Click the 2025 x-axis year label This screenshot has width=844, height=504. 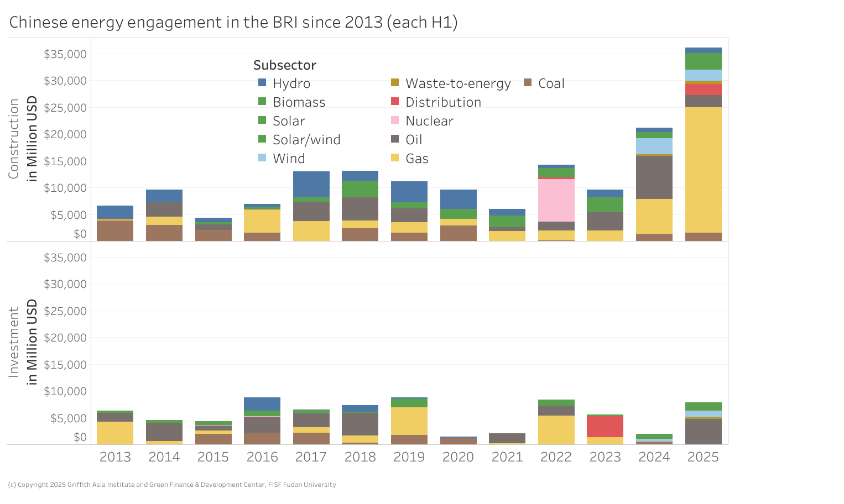703,457
